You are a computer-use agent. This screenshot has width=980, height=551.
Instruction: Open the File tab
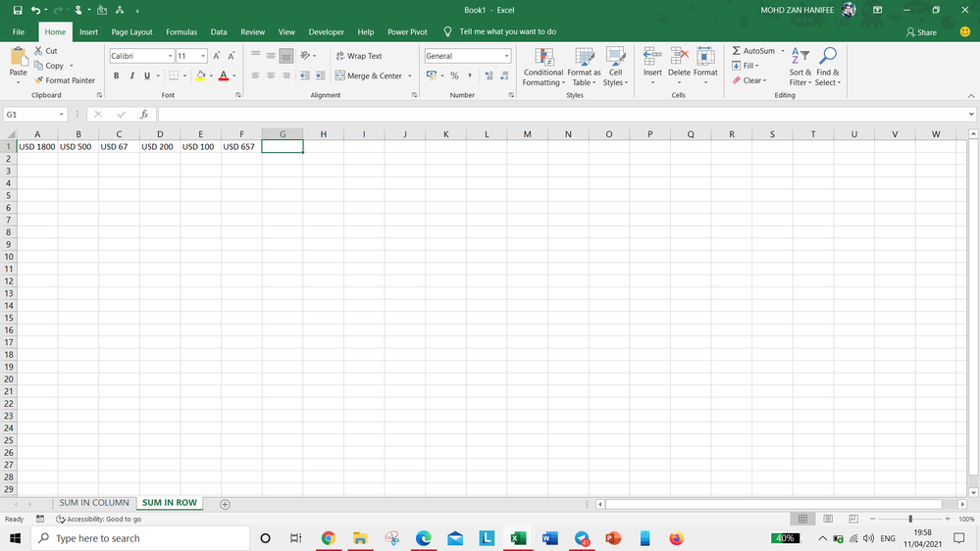[x=19, y=31]
